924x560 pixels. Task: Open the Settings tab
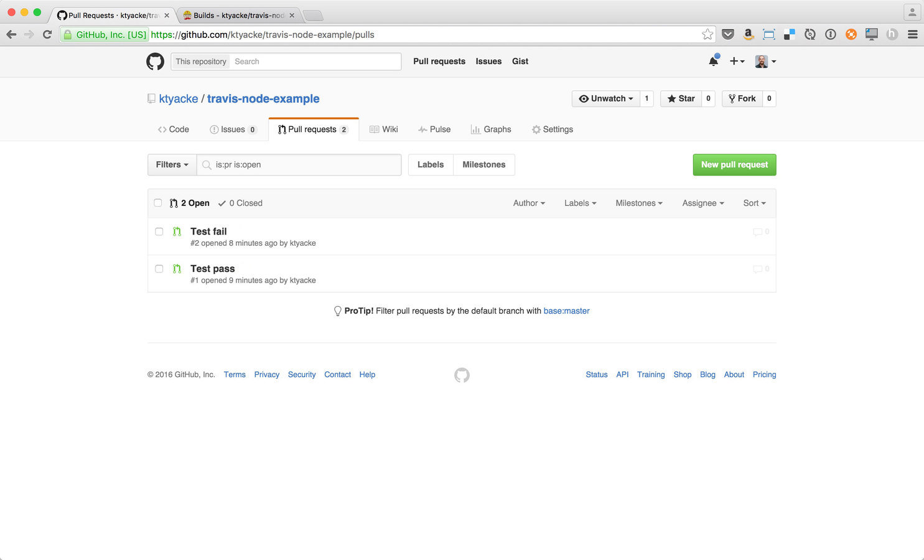click(553, 129)
